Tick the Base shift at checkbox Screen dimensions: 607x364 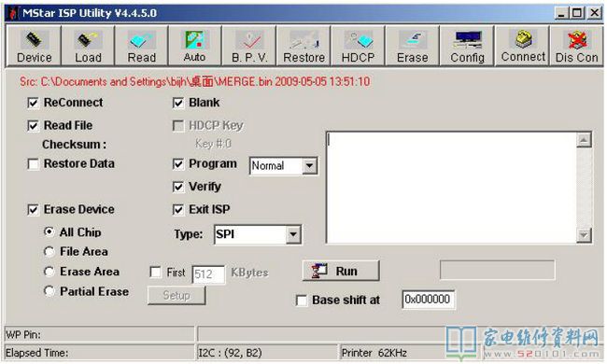click(x=302, y=301)
